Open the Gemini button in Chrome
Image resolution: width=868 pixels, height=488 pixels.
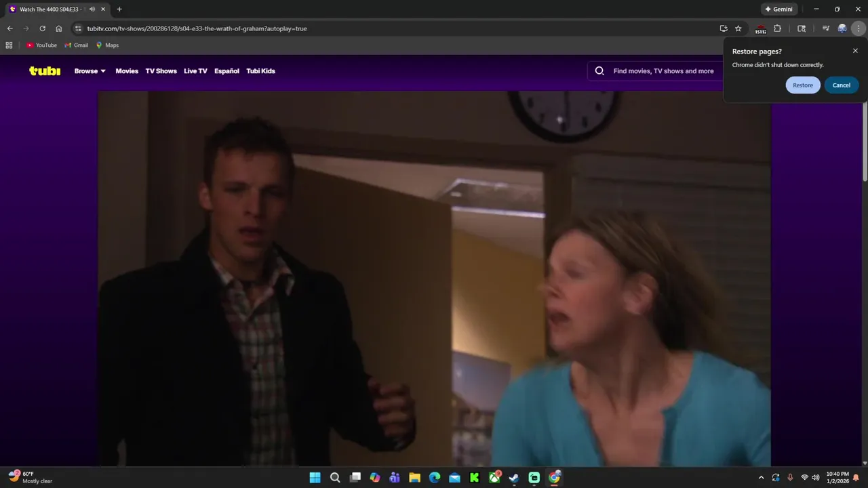coord(778,9)
